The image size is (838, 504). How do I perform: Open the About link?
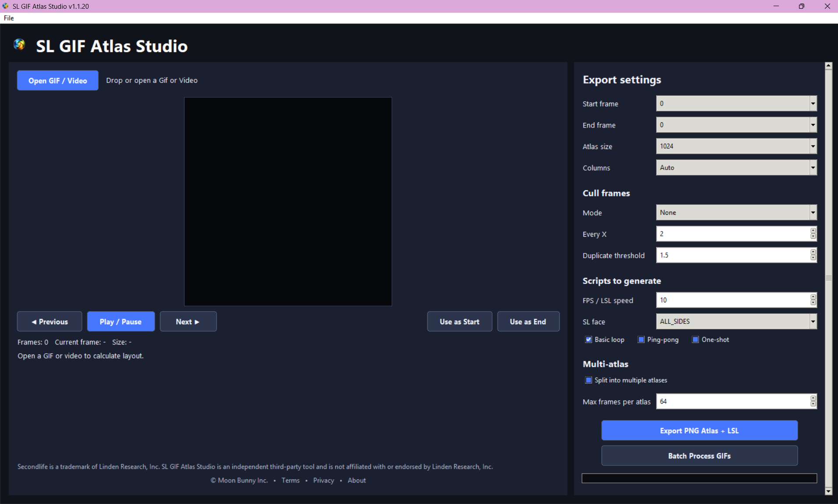357,480
